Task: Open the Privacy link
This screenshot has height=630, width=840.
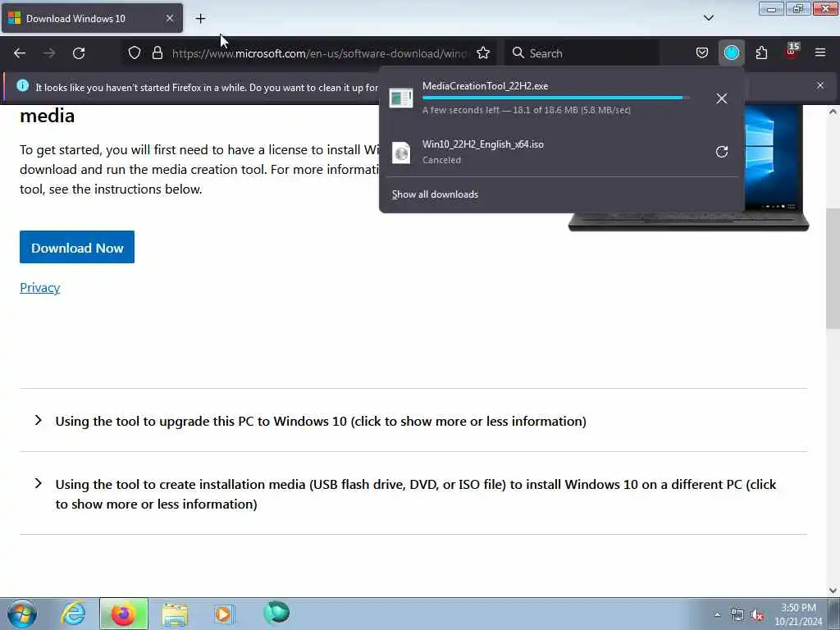Action: point(39,288)
